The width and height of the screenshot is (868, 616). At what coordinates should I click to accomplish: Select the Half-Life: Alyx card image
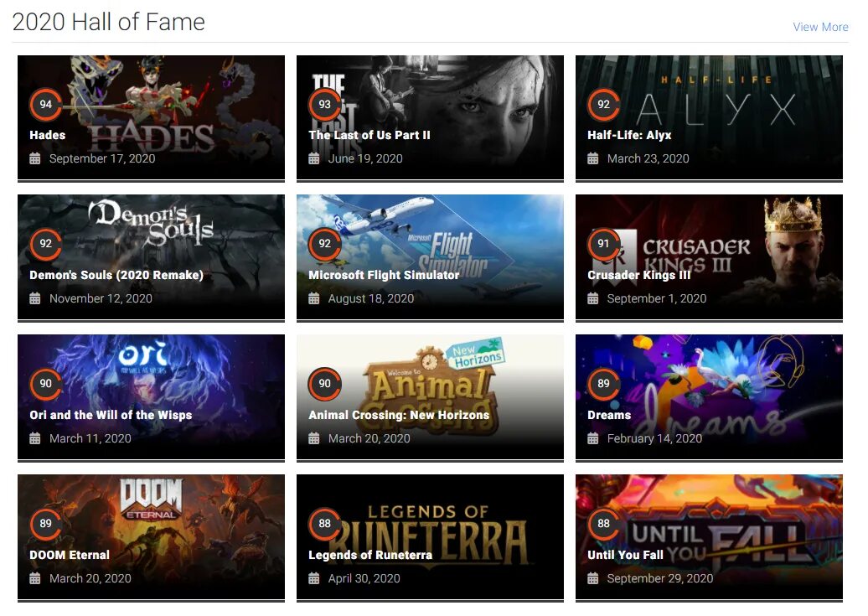709,117
